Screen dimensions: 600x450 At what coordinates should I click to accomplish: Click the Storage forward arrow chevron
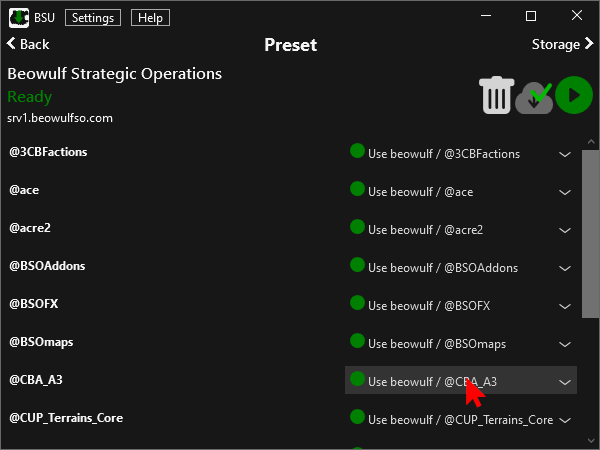pos(589,44)
